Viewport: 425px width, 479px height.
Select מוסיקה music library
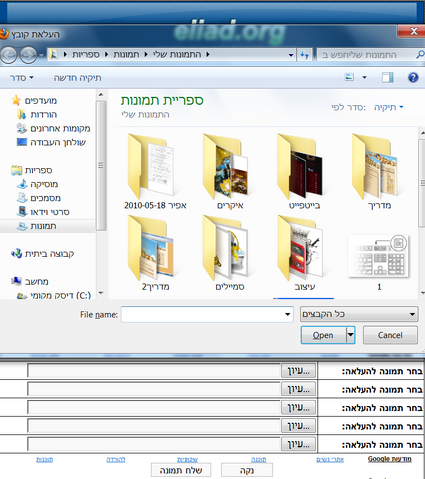[x=37, y=184]
